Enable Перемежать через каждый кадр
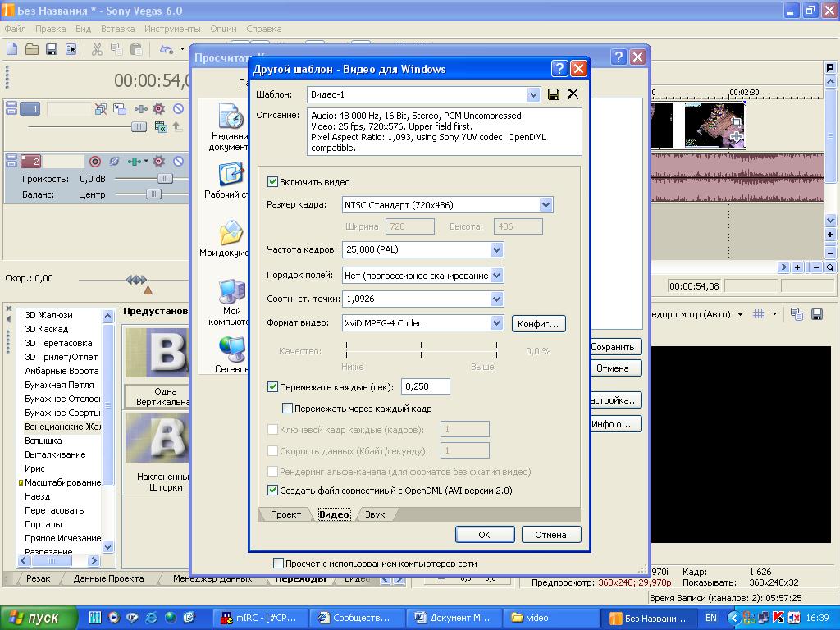Viewport: 840px width, 630px height. click(287, 409)
